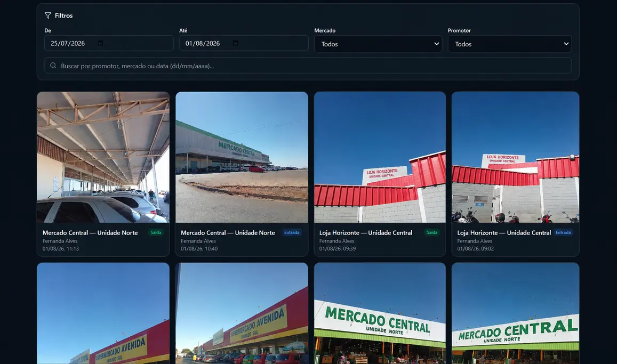Screen dimensions: 617x364
Task: Open Loja Horizonte photo from 09:02
Action: (515, 157)
